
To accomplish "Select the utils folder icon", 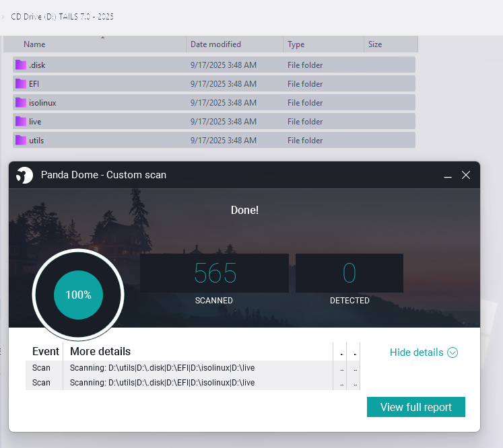I will 21,141.
